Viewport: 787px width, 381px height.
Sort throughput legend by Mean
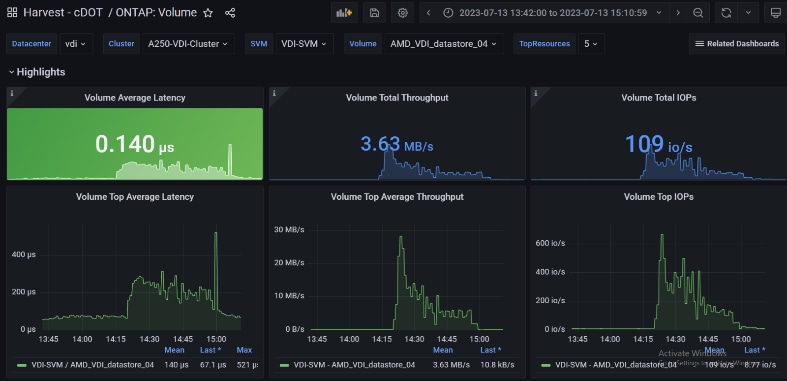click(443, 350)
